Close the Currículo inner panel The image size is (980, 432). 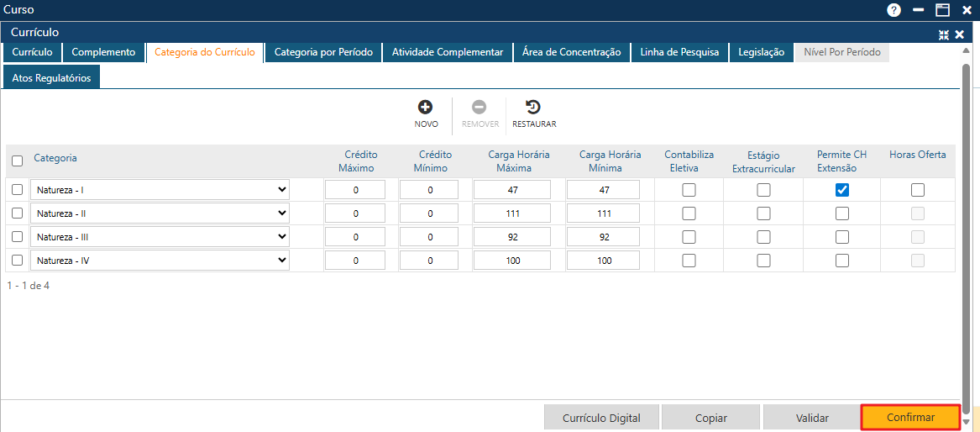(x=959, y=35)
